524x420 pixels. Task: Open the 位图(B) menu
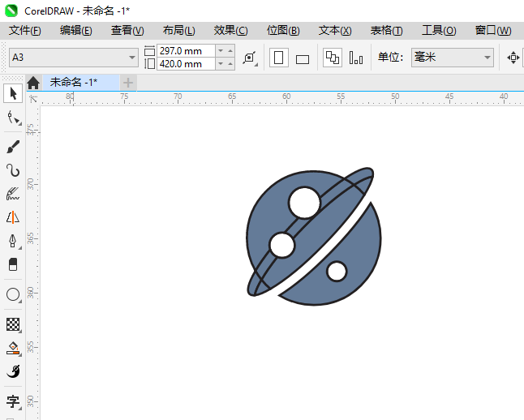pyautogui.click(x=283, y=31)
